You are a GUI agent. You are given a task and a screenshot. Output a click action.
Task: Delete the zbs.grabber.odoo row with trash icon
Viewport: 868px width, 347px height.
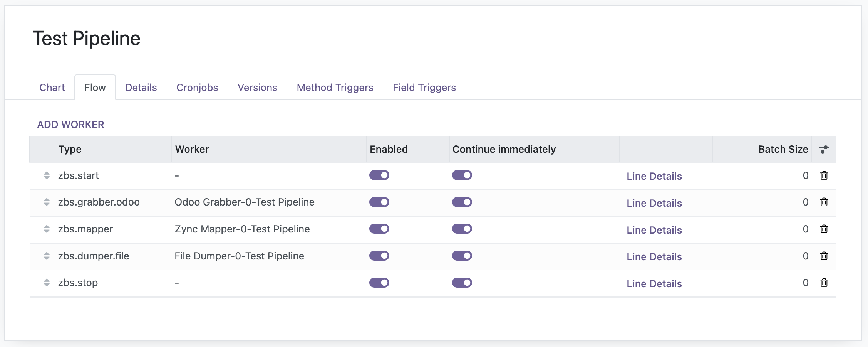824,202
